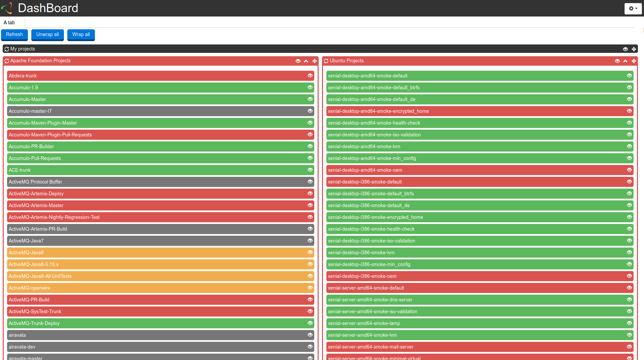Click eye icon on xenial-server-amd64-smoke-default

coord(629,288)
